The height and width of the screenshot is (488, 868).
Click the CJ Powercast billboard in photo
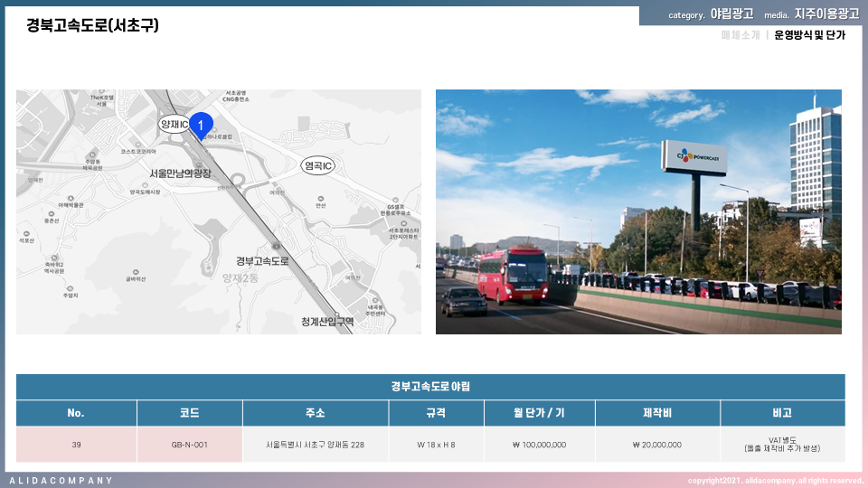click(693, 157)
